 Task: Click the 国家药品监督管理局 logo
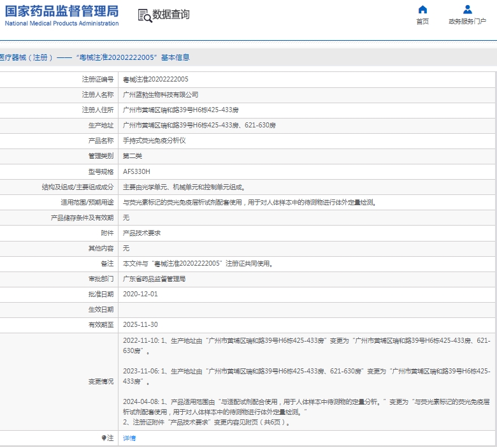tap(62, 15)
